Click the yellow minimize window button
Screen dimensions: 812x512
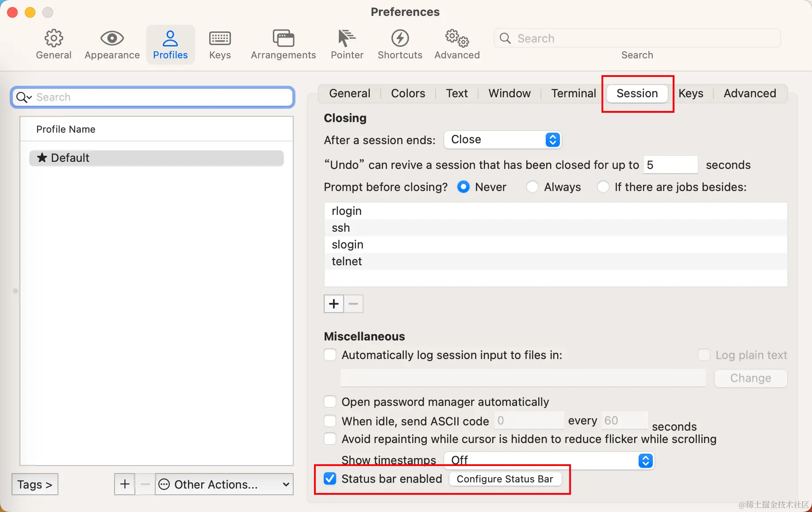pos(30,12)
